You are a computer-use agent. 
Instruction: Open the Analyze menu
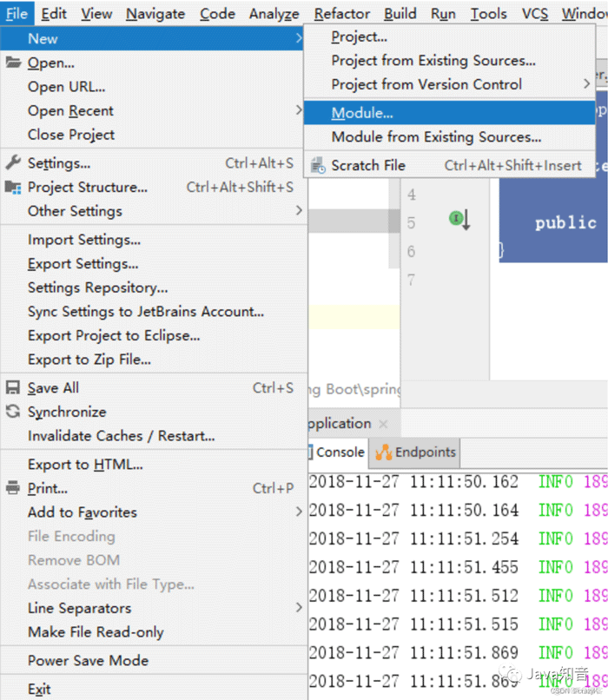click(x=274, y=14)
